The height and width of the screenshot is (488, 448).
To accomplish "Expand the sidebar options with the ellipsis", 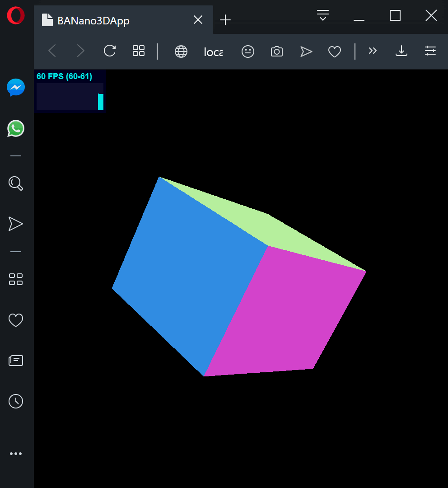I will pos(16,454).
